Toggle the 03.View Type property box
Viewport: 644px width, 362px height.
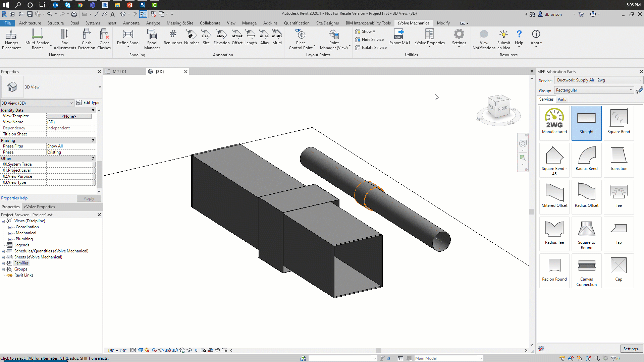click(x=94, y=182)
